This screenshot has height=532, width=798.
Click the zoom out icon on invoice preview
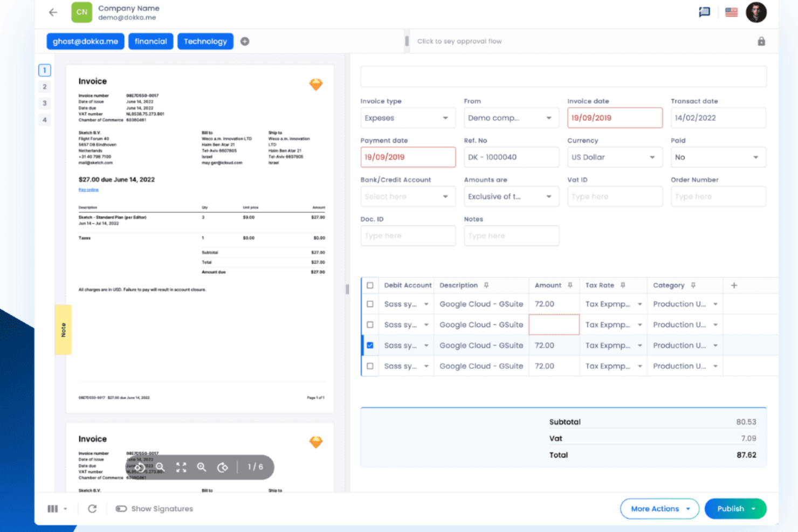160,467
